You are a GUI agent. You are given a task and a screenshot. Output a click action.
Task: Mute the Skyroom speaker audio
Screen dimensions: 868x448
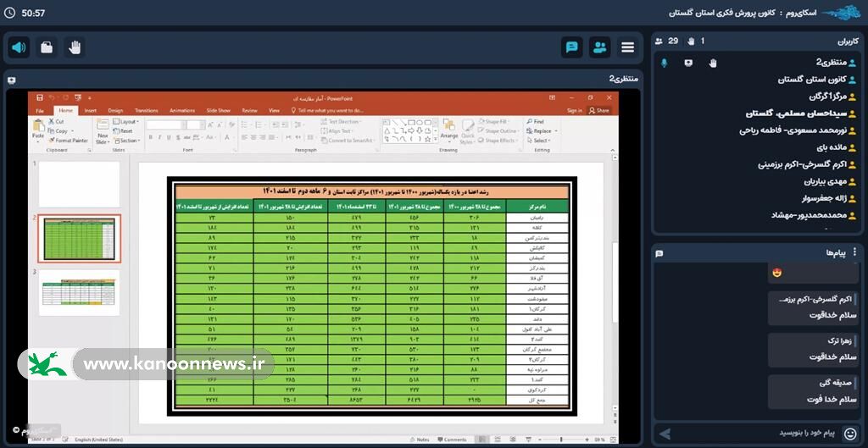(x=19, y=47)
